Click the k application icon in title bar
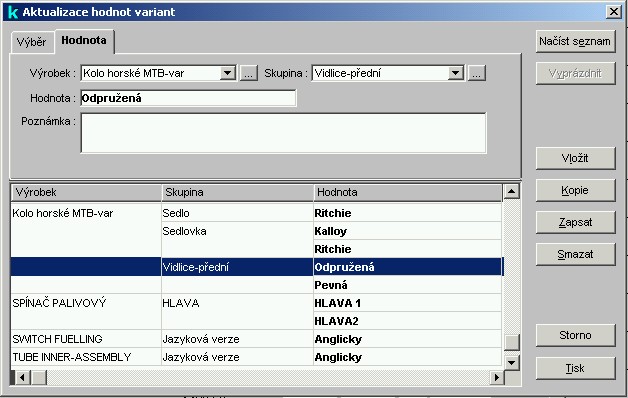The height and width of the screenshot is (398, 628). tap(13, 12)
